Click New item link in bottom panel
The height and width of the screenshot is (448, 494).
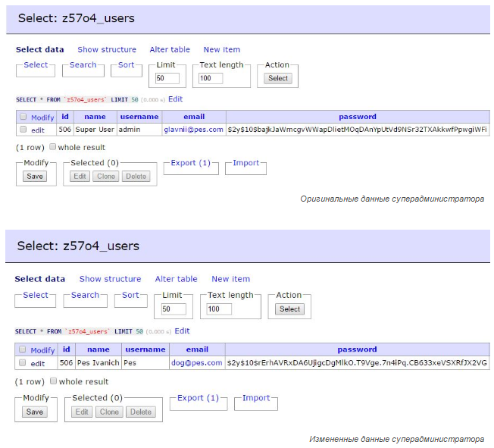pyautogui.click(x=230, y=279)
